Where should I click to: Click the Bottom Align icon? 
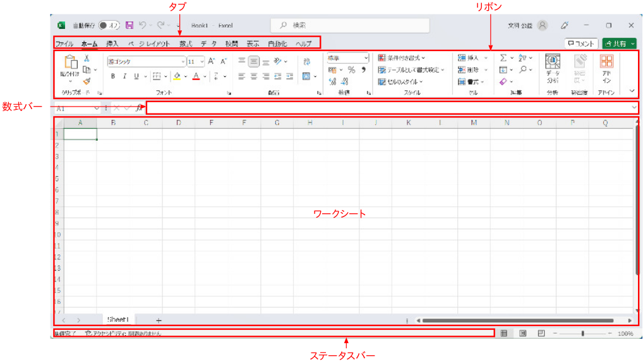point(266,61)
